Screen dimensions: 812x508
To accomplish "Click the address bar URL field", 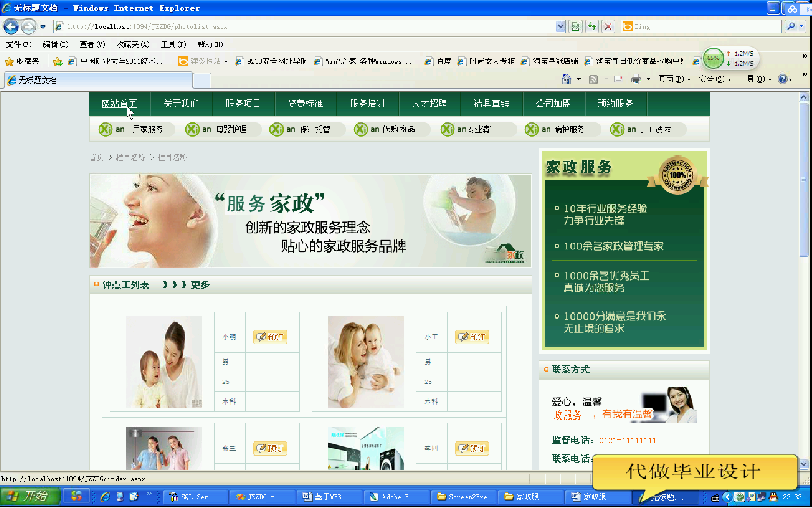I will pyautogui.click(x=304, y=27).
